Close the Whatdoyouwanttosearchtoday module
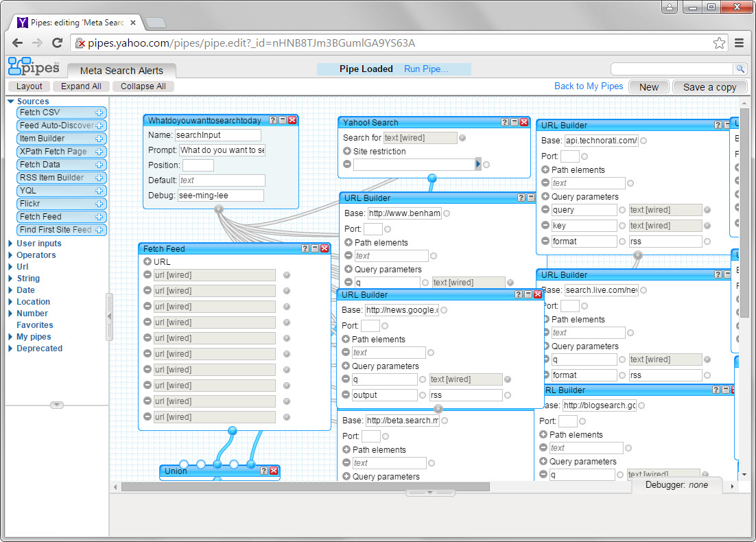 [x=292, y=120]
